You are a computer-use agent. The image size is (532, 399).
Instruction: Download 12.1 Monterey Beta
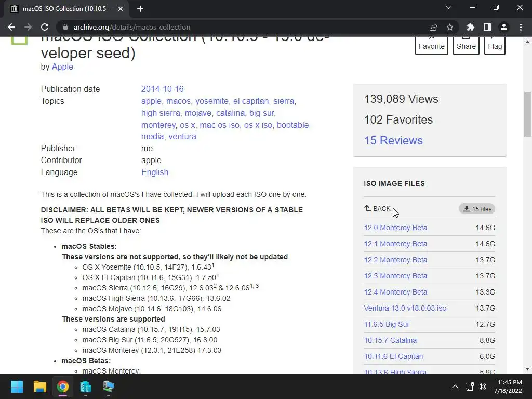point(395,244)
